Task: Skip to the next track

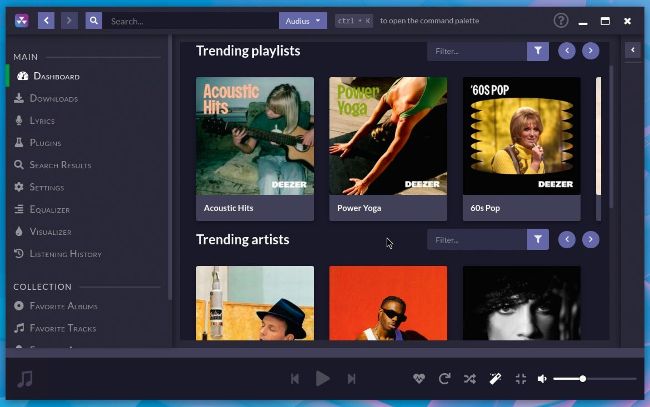Action: 352,378
